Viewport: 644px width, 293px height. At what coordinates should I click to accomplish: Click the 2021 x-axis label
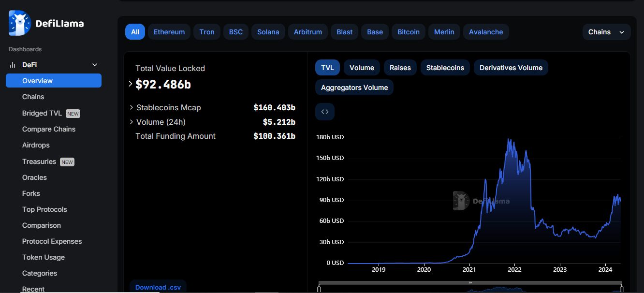click(x=469, y=269)
